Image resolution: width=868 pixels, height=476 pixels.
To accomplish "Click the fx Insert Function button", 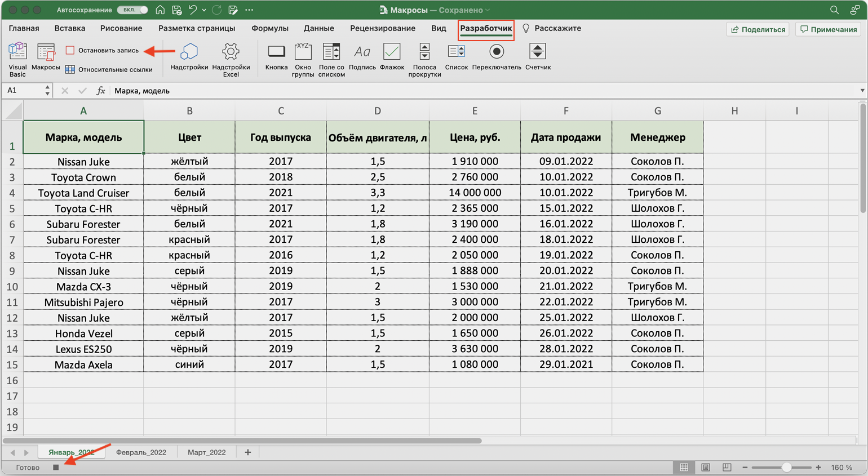I will [x=100, y=90].
